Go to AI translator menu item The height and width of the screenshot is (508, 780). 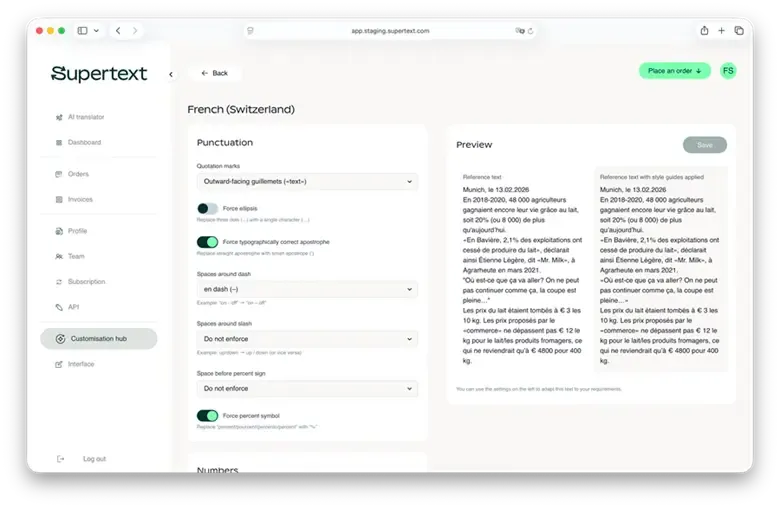pyautogui.click(x=86, y=117)
